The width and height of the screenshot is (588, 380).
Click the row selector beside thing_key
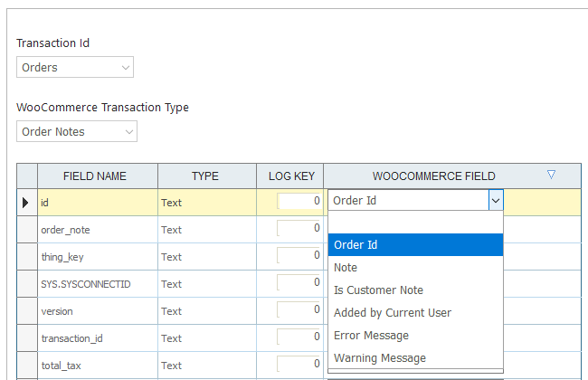(27, 257)
